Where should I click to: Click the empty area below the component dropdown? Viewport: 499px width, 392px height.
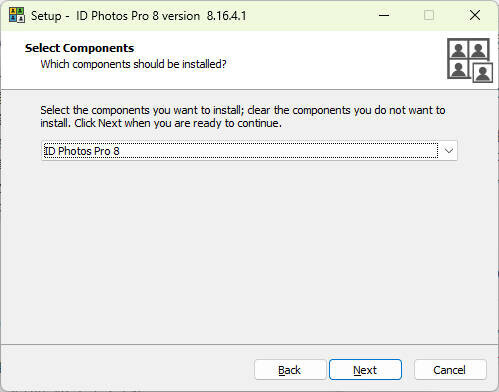[249, 250]
